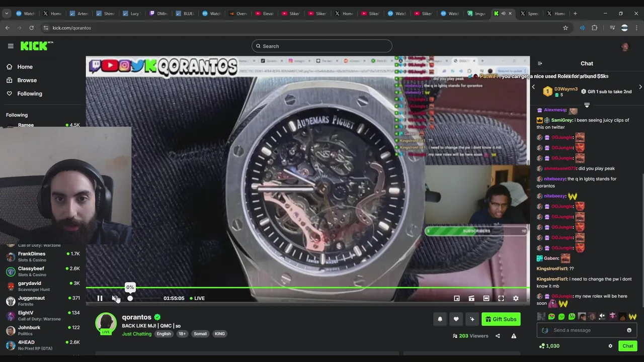
Task: Switch to the Speed browser tab
Action: click(529, 14)
